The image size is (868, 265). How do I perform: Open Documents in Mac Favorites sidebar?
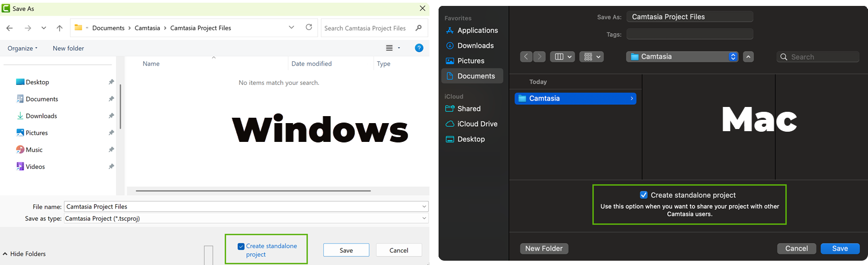tap(472, 76)
